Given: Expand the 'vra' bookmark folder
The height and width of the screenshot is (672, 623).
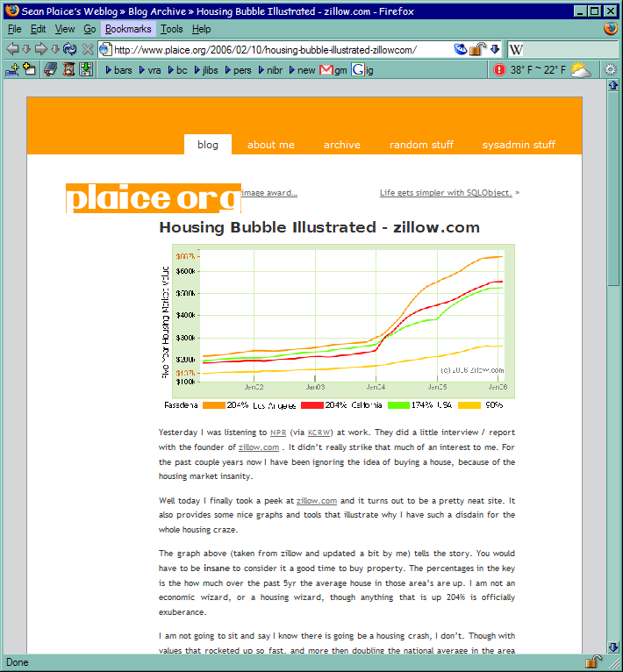Looking at the screenshot, I should 150,70.
